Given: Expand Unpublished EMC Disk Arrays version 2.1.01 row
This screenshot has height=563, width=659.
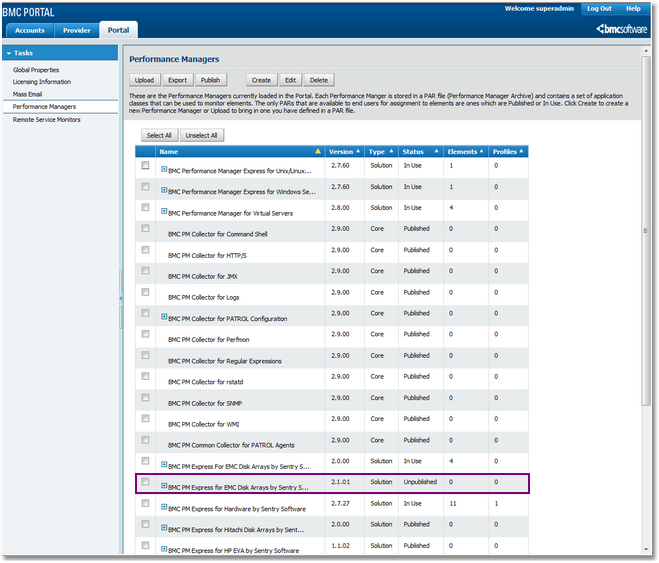Looking at the screenshot, I should [x=164, y=485].
